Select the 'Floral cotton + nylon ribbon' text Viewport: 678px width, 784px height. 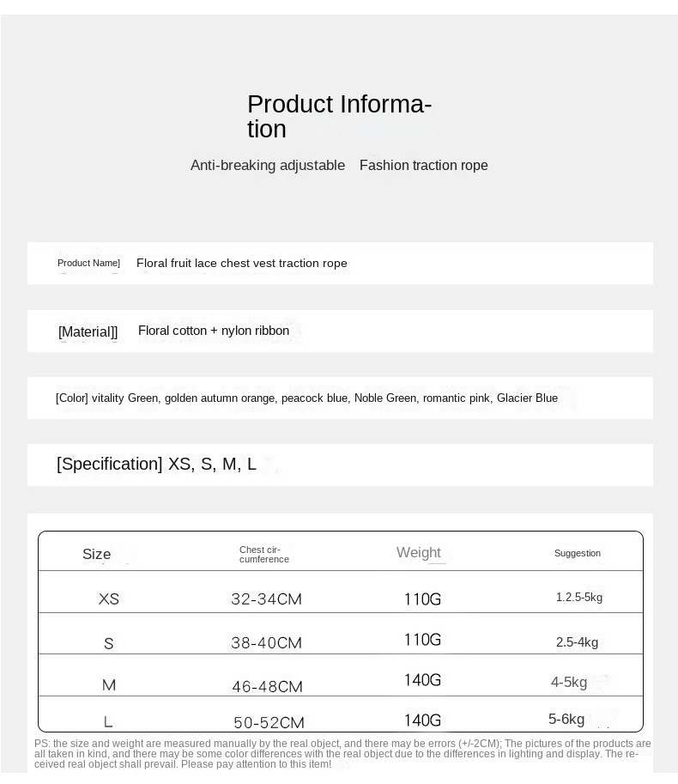click(214, 331)
